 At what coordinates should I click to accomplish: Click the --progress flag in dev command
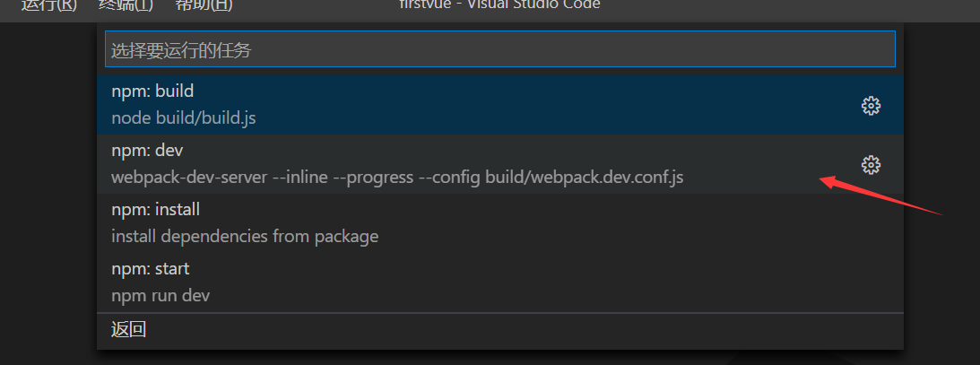pos(373,178)
